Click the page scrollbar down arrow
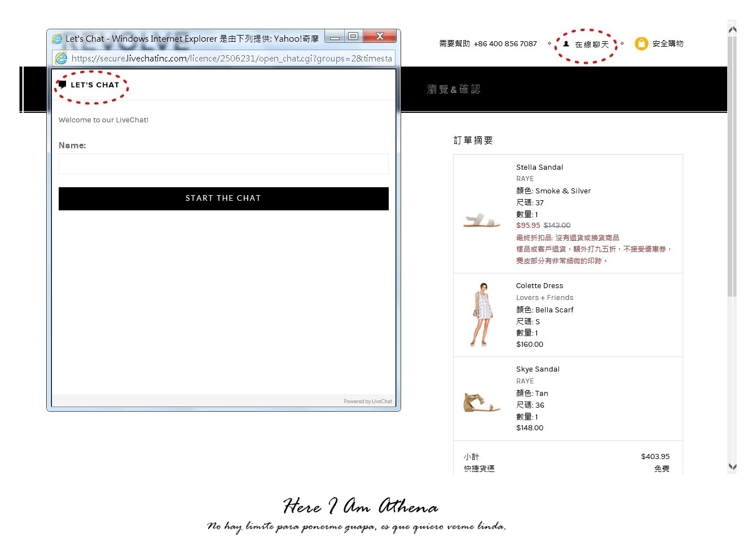This screenshot has width=756, height=547. pyautogui.click(x=732, y=466)
